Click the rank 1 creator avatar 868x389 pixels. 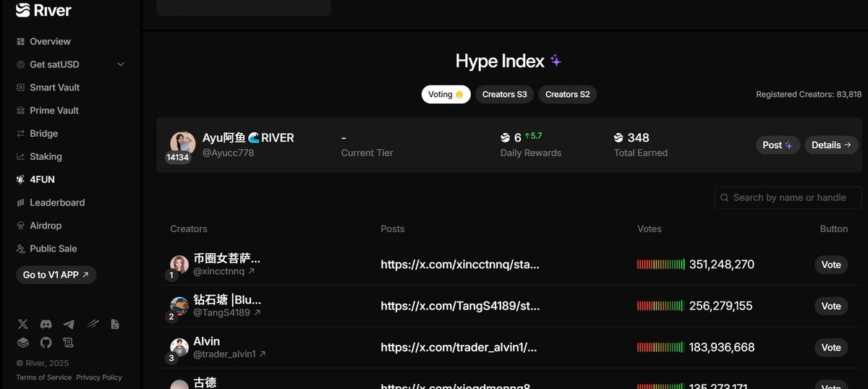[x=179, y=265]
